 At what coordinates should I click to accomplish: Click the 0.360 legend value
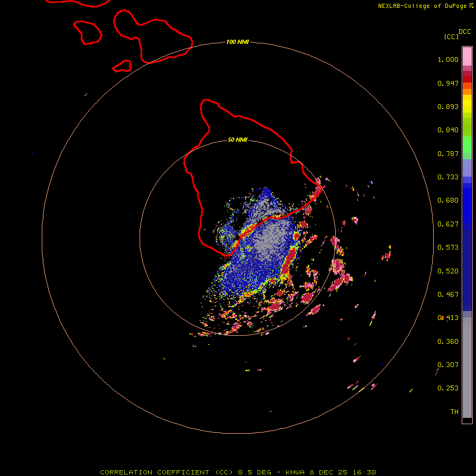(448, 342)
